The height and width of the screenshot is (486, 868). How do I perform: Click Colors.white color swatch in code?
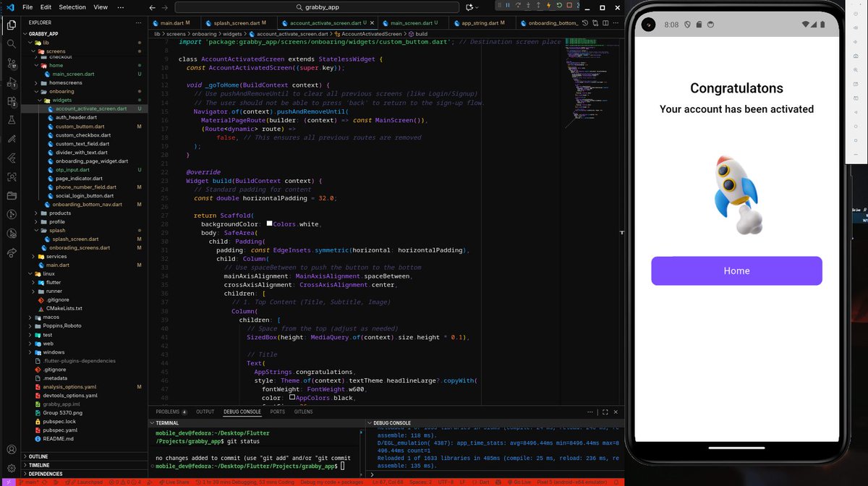(x=269, y=224)
